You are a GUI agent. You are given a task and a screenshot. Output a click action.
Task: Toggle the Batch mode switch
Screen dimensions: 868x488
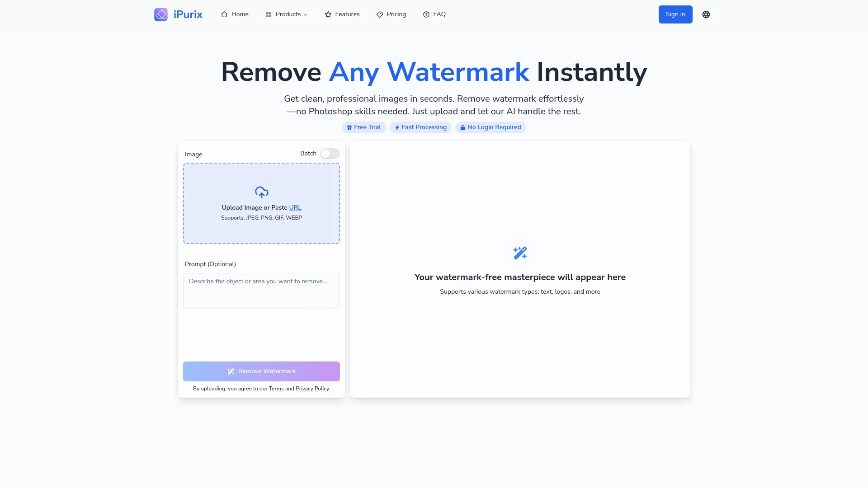click(330, 154)
